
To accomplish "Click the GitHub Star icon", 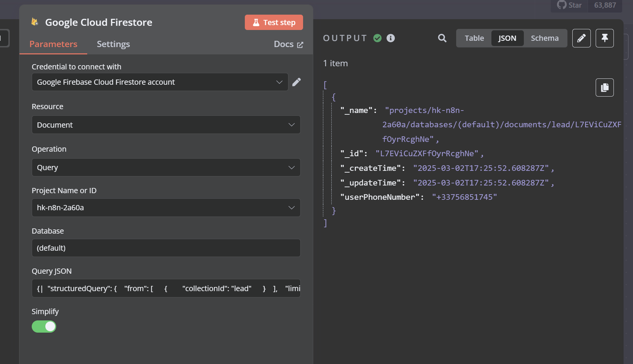I will click(562, 5).
